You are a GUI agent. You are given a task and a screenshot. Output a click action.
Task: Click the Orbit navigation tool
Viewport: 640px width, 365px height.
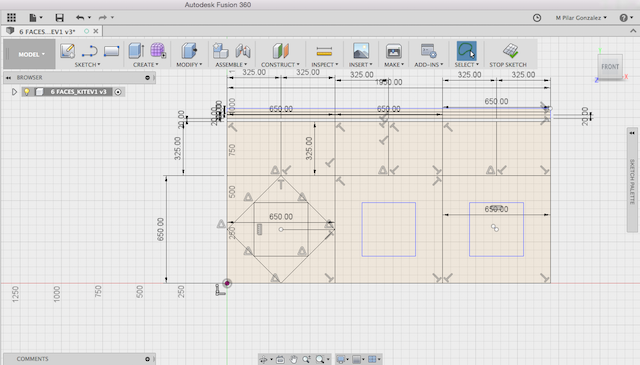pos(263,359)
